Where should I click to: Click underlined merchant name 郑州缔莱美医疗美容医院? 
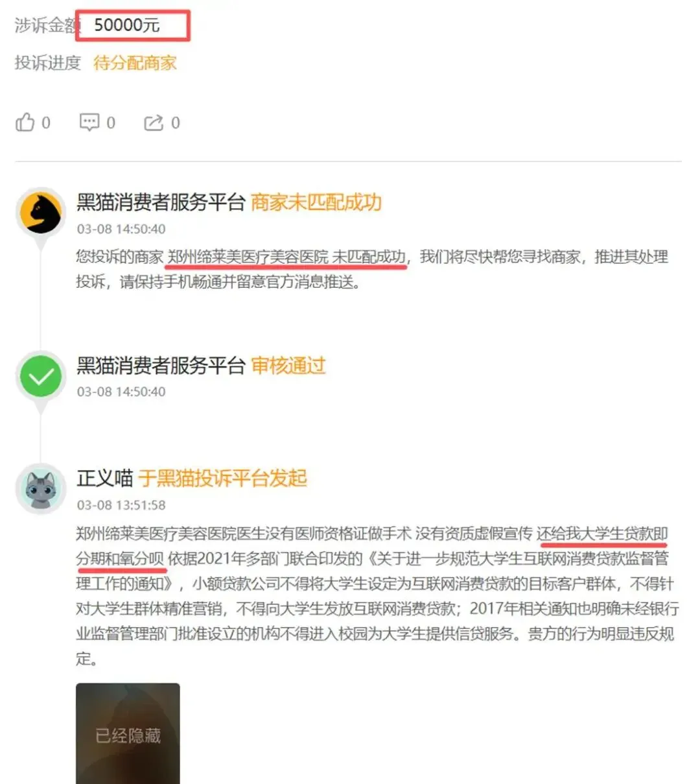click(x=248, y=257)
